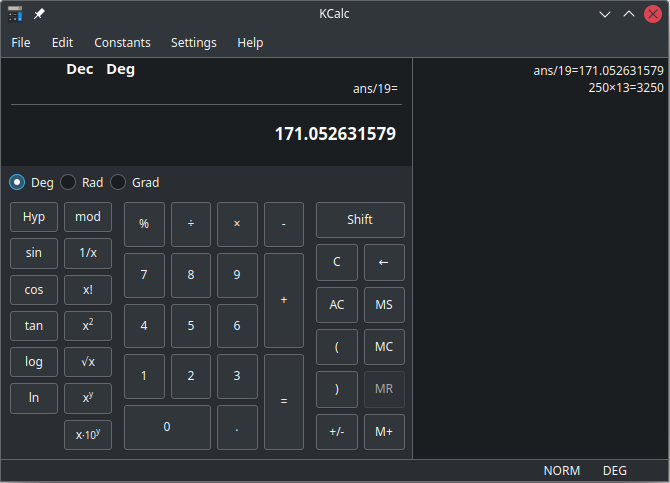The image size is (670, 483).
Task: Click the decimal point key
Action: pos(237,427)
